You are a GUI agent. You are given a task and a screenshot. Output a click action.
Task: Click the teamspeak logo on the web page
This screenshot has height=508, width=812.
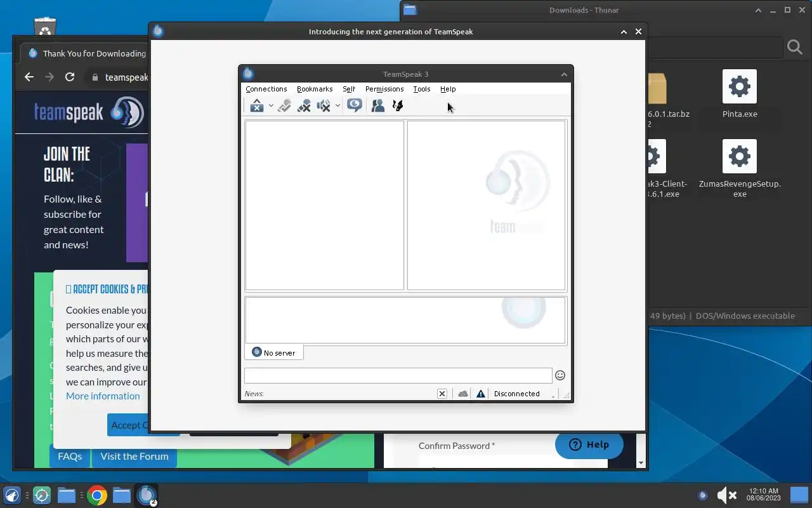[89, 112]
